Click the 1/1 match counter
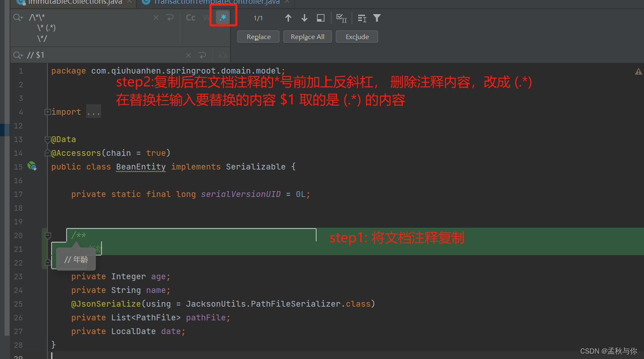This screenshot has width=644, height=359. (258, 18)
